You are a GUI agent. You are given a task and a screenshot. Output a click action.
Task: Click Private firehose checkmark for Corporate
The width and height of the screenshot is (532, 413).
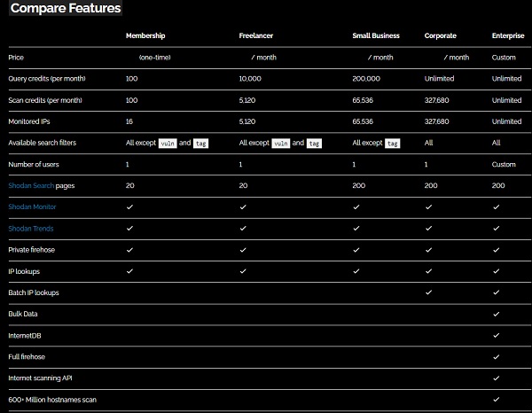click(x=429, y=250)
